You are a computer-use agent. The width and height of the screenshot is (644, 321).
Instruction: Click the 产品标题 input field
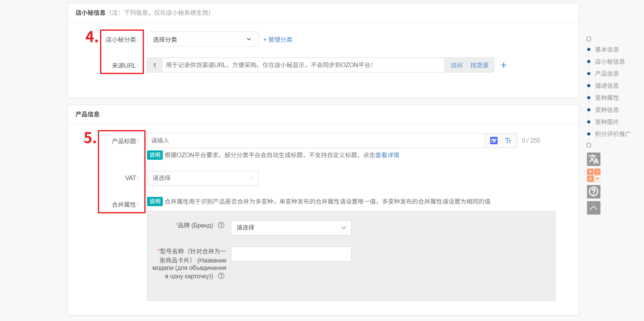[316, 141]
